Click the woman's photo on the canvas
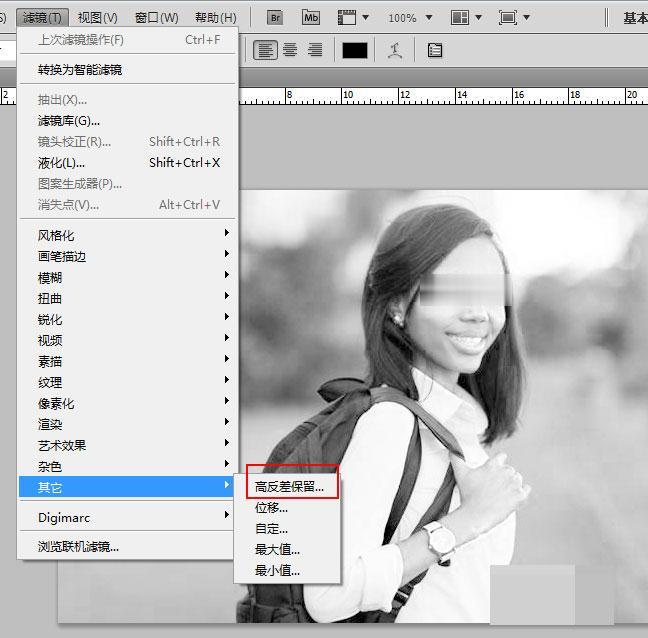 pyautogui.click(x=444, y=406)
